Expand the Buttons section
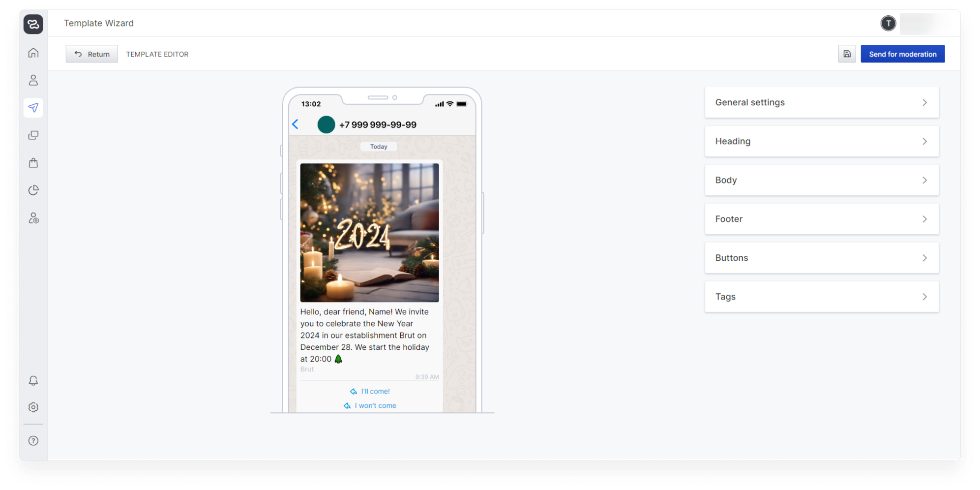The height and width of the screenshot is (490, 980). point(822,258)
